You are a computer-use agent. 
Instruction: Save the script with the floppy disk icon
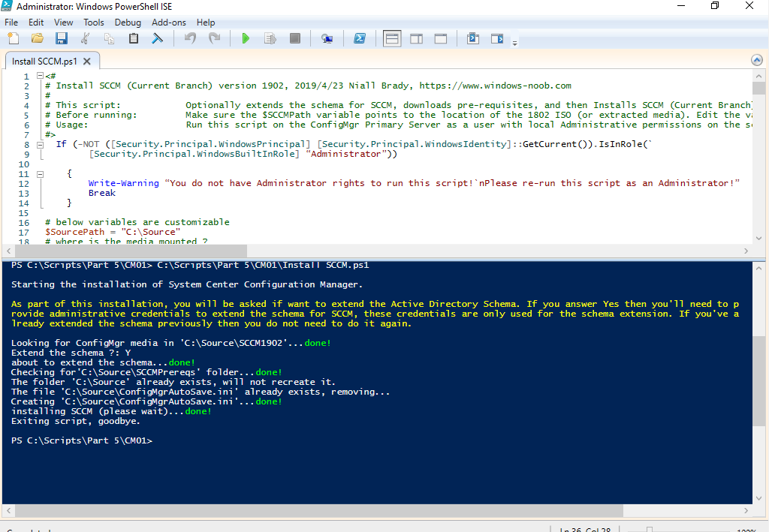point(62,38)
